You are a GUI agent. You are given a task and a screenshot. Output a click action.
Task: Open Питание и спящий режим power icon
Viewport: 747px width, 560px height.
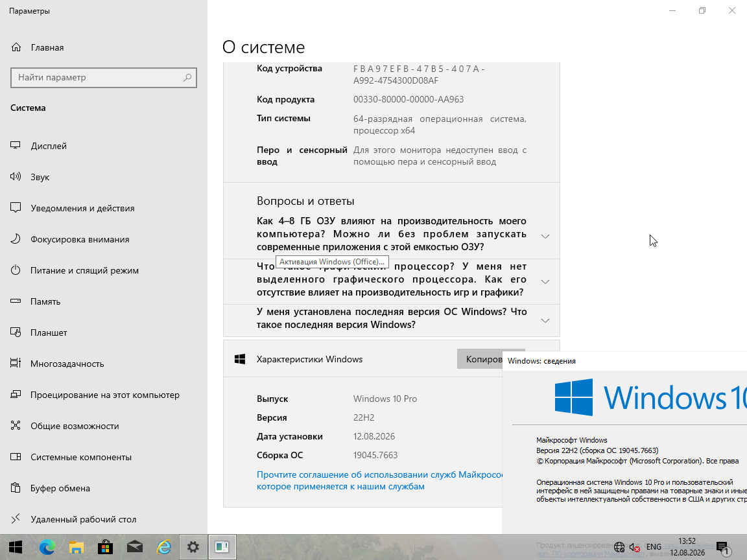(16, 270)
